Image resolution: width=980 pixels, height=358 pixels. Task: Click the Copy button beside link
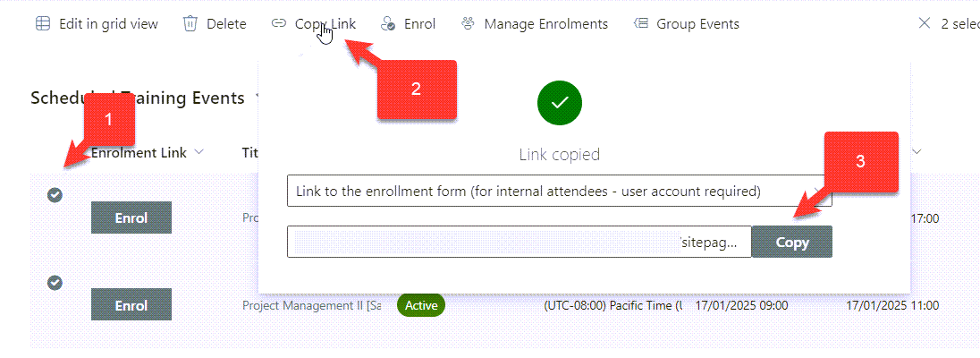792,242
